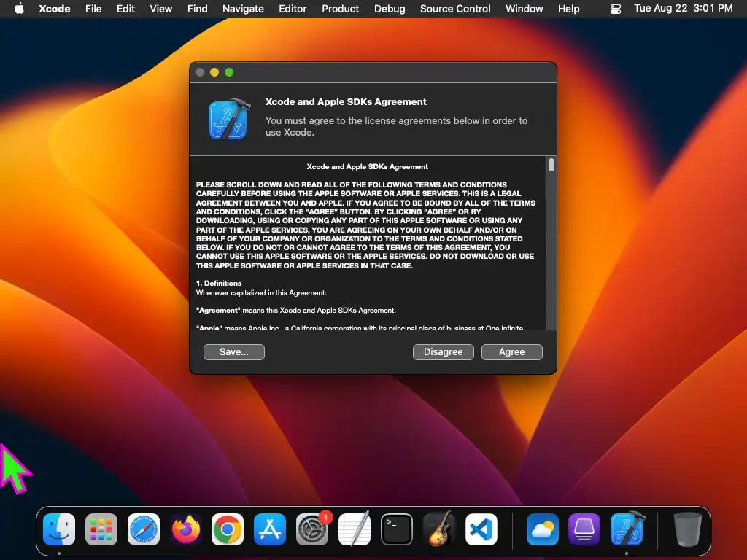Open Launchpad in the Dock

pyautogui.click(x=101, y=529)
